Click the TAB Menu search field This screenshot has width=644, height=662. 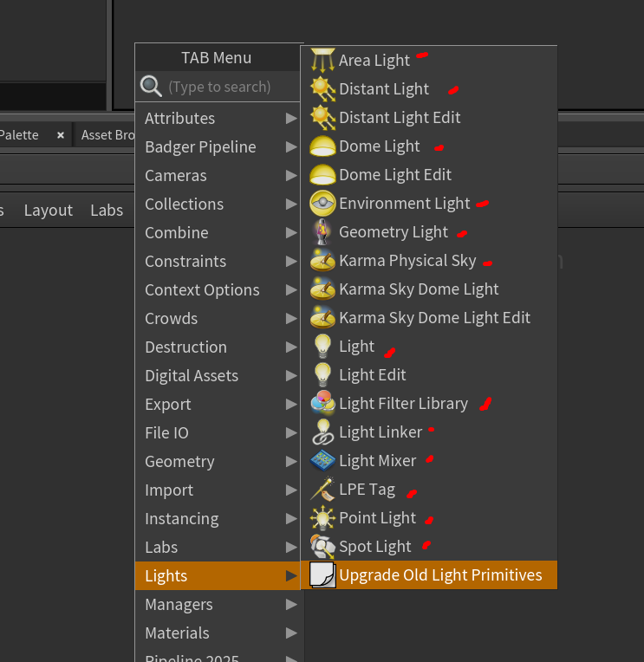pyautogui.click(x=230, y=87)
